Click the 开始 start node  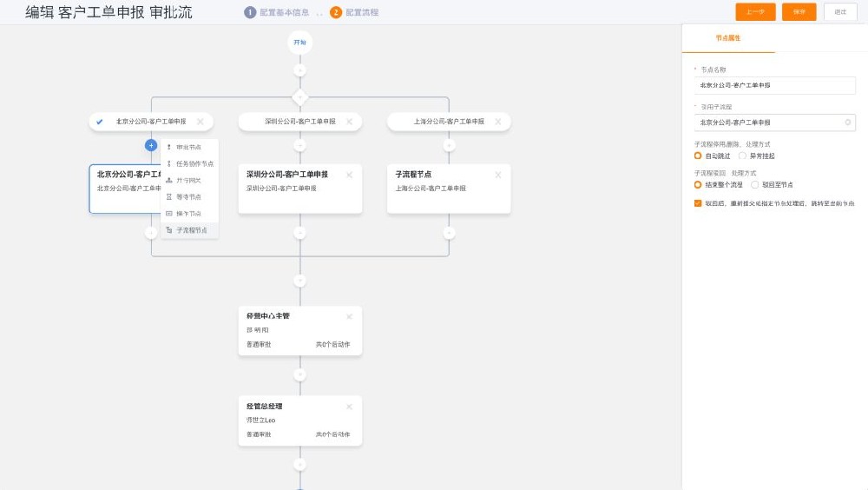click(300, 42)
